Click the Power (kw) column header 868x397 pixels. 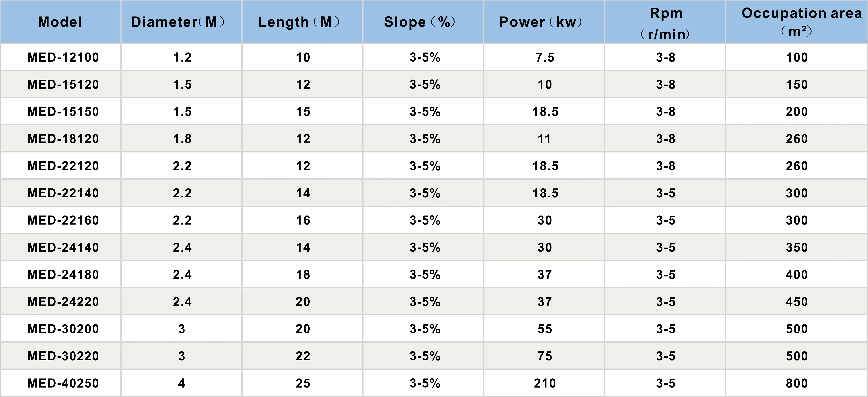tap(540, 22)
